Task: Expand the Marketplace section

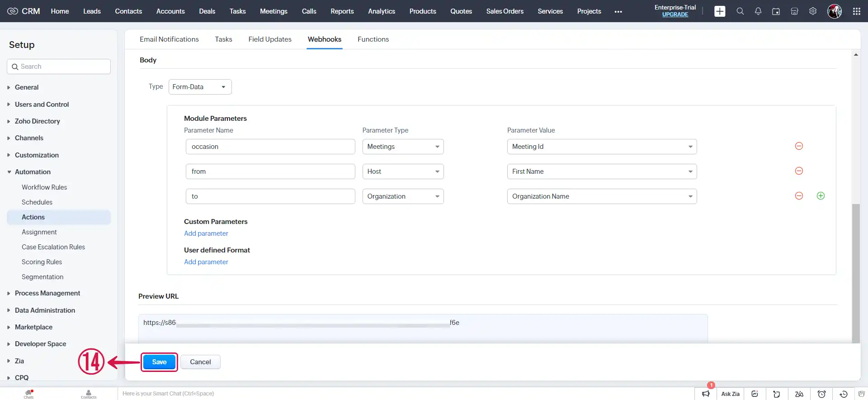Action: click(x=33, y=327)
